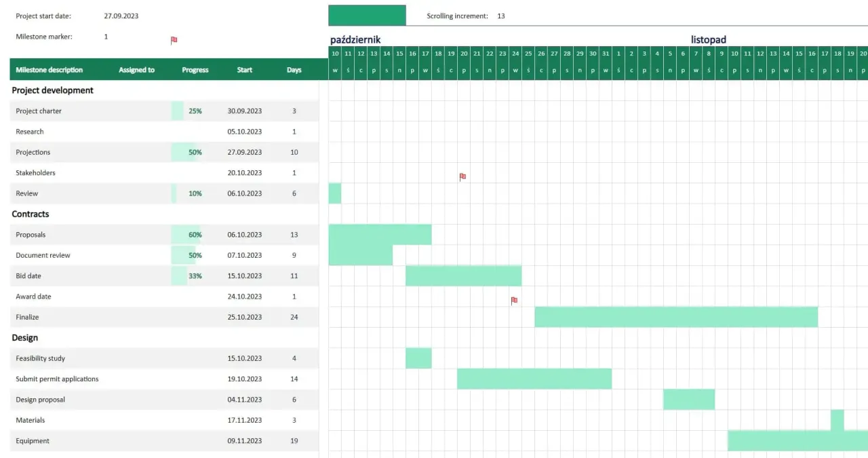The image size is (868, 458).
Task: Select the Submit permit applications task name
Action: click(58, 379)
